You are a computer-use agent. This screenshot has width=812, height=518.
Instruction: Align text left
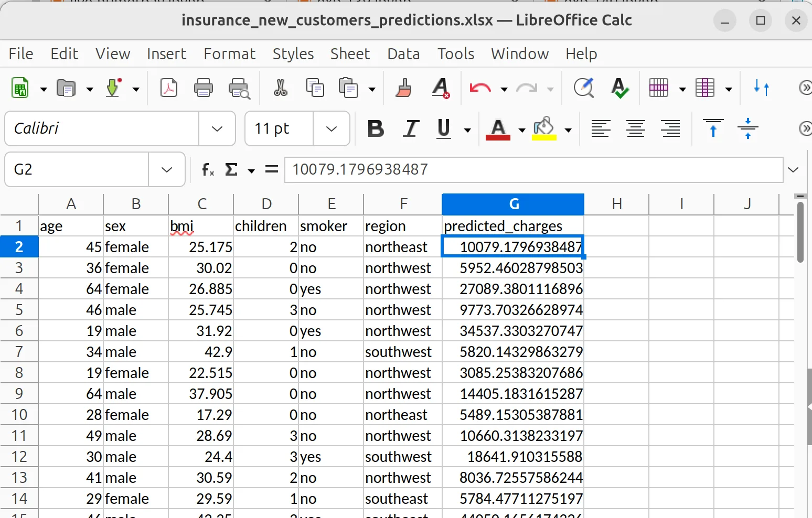click(x=601, y=128)
